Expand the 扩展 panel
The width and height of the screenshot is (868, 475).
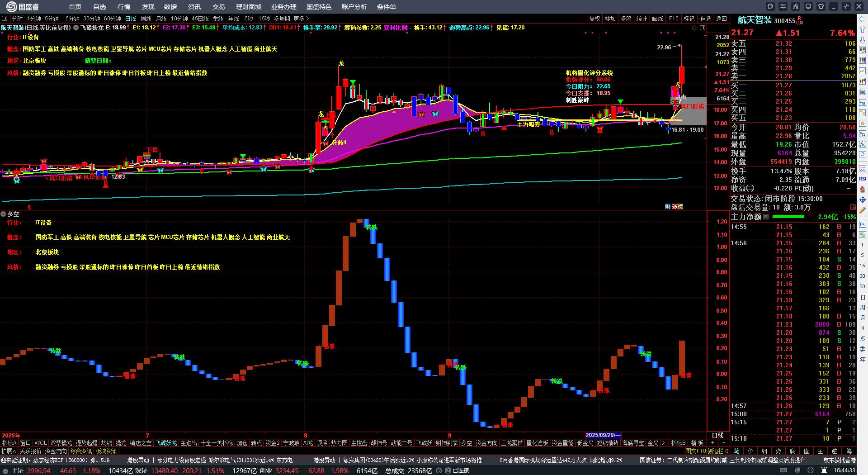(x=9, y=451)
